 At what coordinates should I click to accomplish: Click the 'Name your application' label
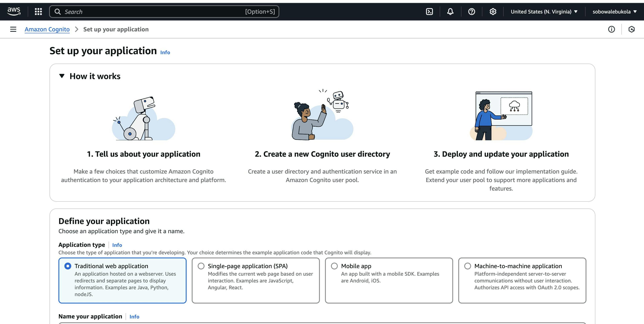coord(90,316)
